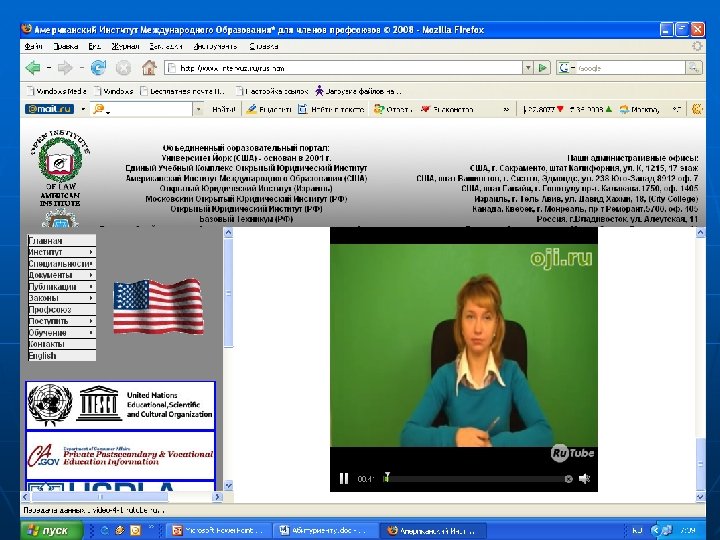Click English in the side menu

[62, 355]
